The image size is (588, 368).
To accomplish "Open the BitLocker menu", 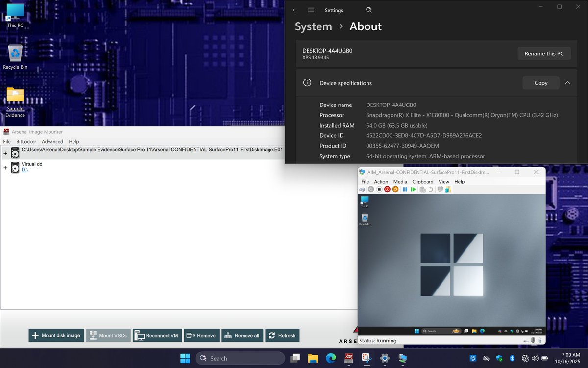I will (26, 142).
